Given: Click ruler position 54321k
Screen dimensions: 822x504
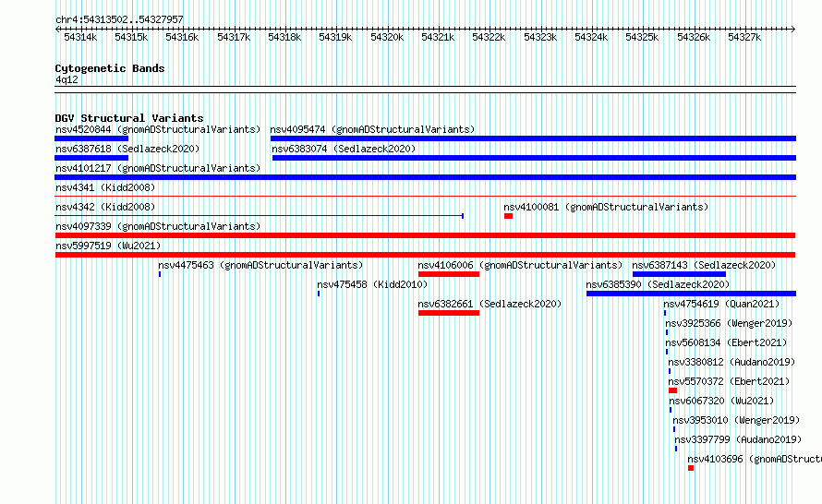Looking at the screenshot, I should [x=438, y=37].
